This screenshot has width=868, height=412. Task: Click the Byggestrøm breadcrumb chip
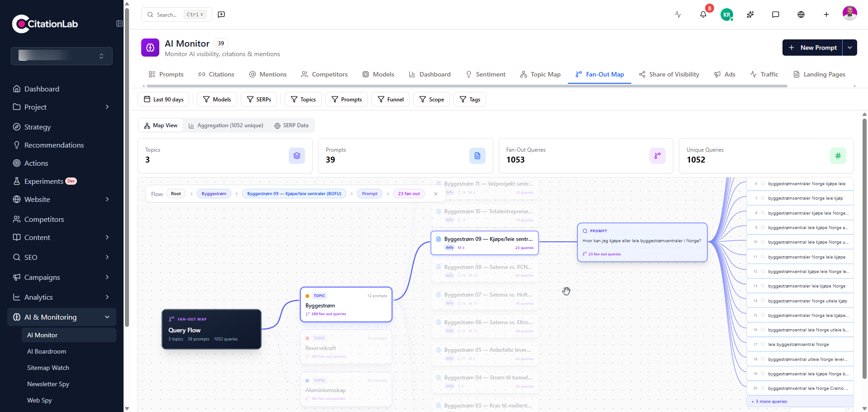pyautogui.click(x=214, y=194)
